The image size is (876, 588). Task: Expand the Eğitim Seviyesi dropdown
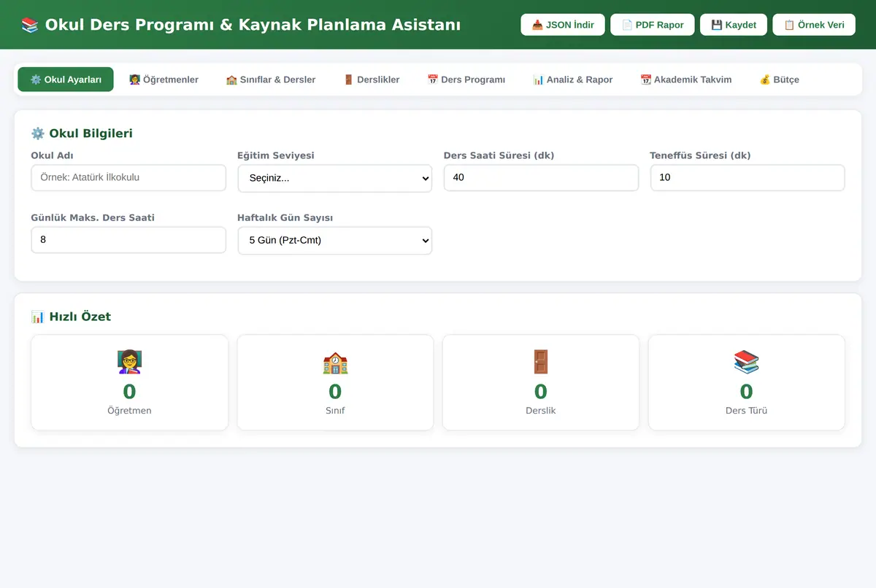(x=335, y=178)
